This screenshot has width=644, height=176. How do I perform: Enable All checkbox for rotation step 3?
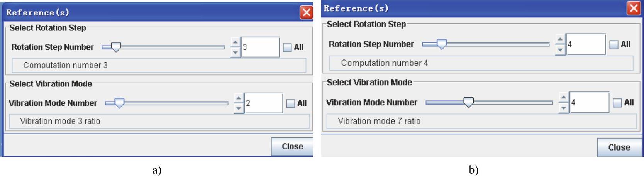click(x=287, y=47)
